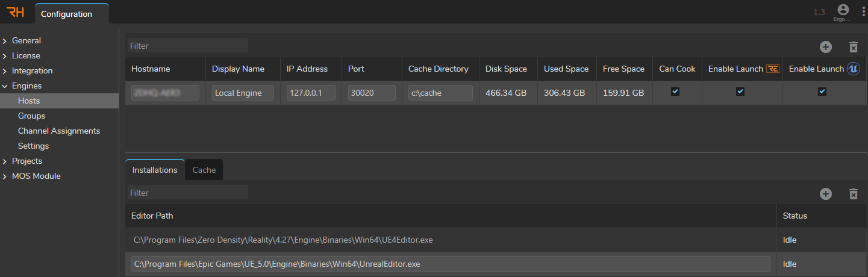This screenshot has height=277, width=868.
Task: Expand the General tree section
Action: point(5,41)
